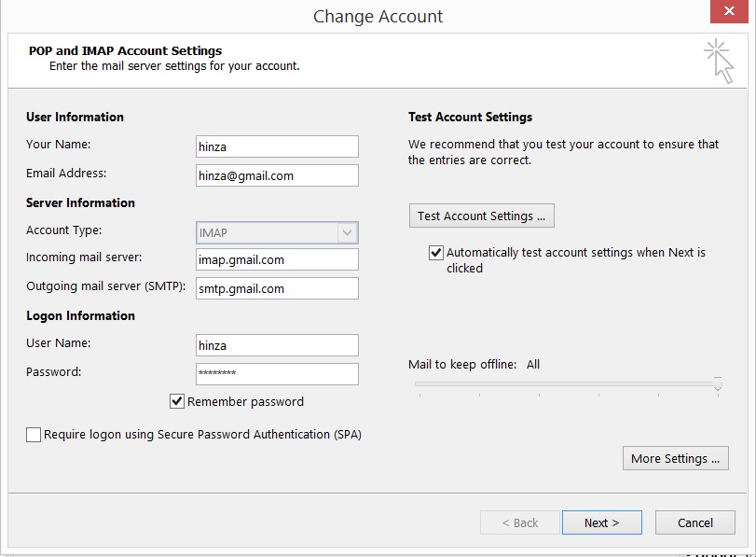Close the Change Account dialog
756x557 pixels.
point(730,11)
